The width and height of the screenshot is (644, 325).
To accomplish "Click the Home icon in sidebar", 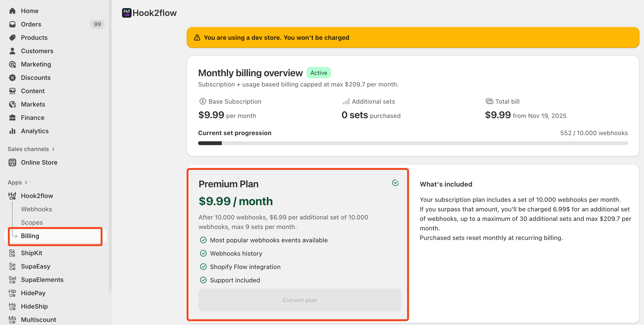I will (12, 11).
